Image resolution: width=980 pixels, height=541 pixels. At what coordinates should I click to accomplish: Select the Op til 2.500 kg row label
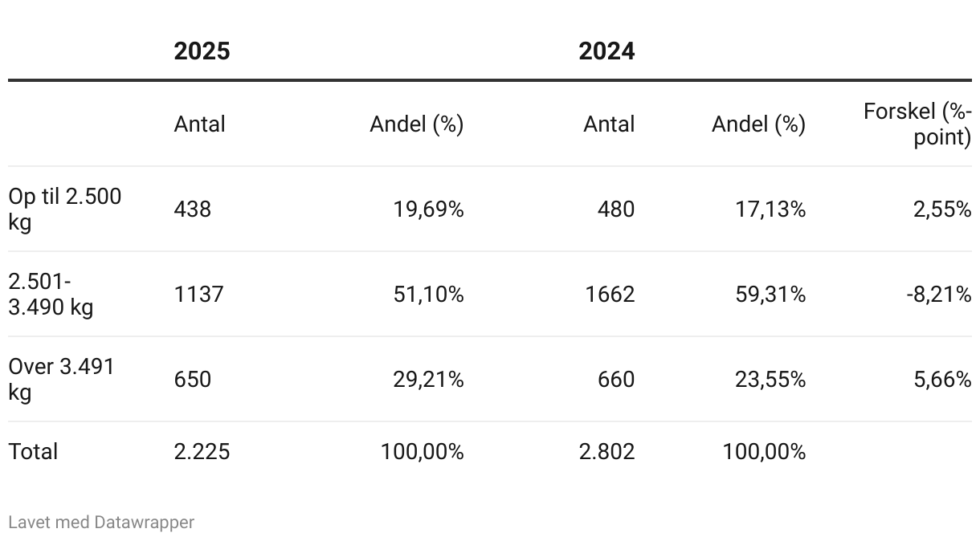pyautogui.click(x=65, y=209)
